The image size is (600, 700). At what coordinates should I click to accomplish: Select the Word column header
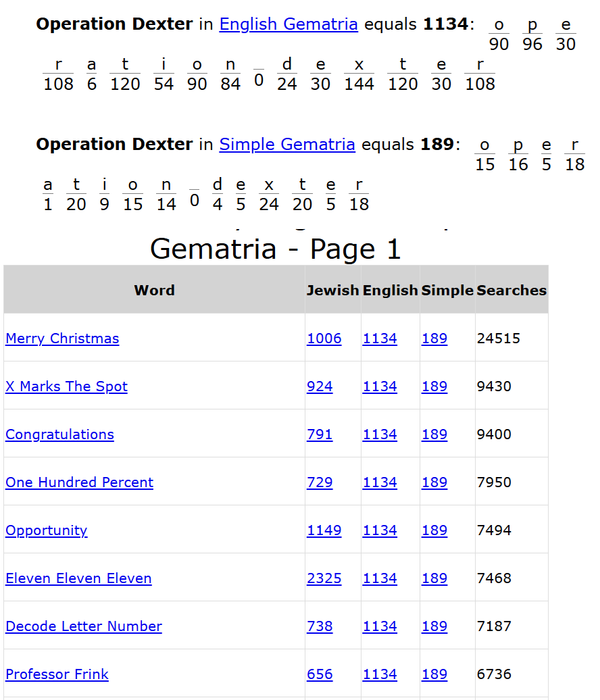tap(155, 291)
